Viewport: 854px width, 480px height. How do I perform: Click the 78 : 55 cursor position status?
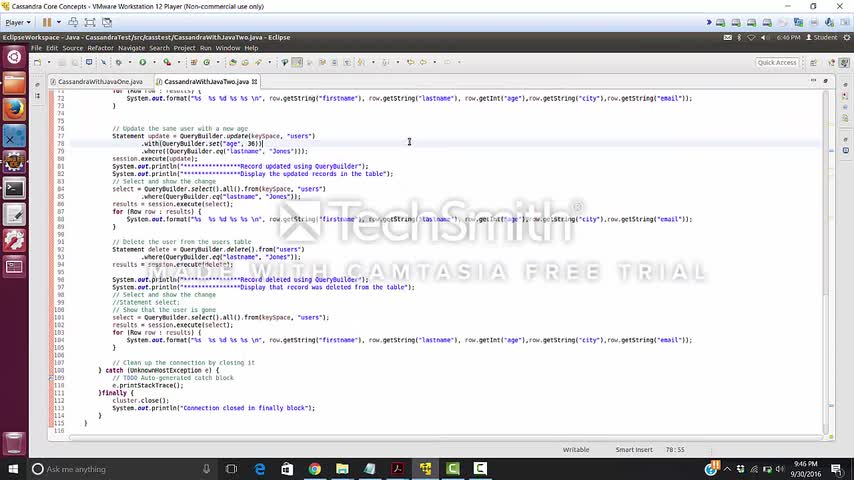(675, 449)
